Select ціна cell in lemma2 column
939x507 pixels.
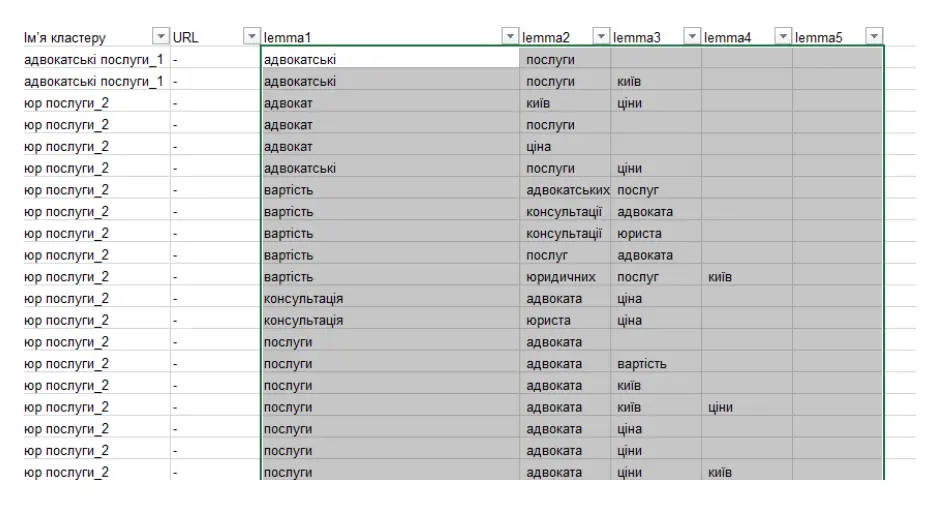click(x=565, y=147)
